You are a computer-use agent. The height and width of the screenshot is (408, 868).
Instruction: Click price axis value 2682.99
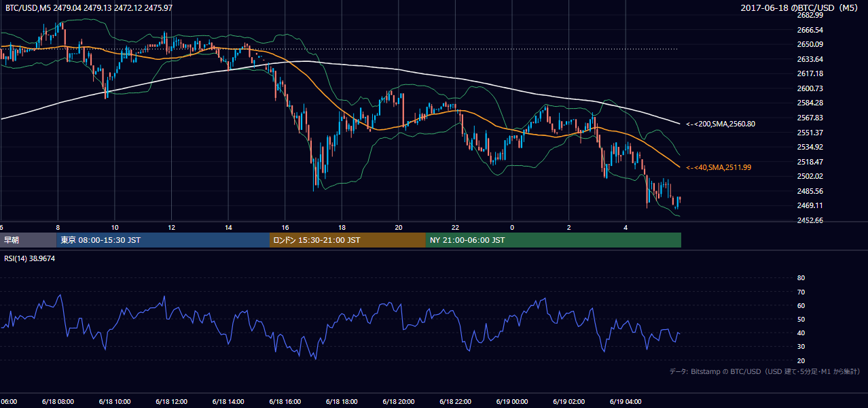(810, 15)
